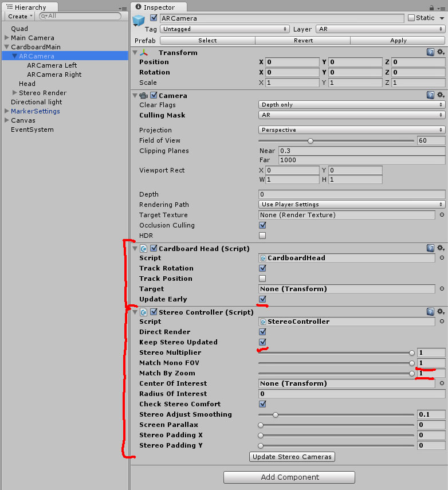Click Prefab Revert button
This screenshot has width=448, height=490.
(x=303, y=40)
